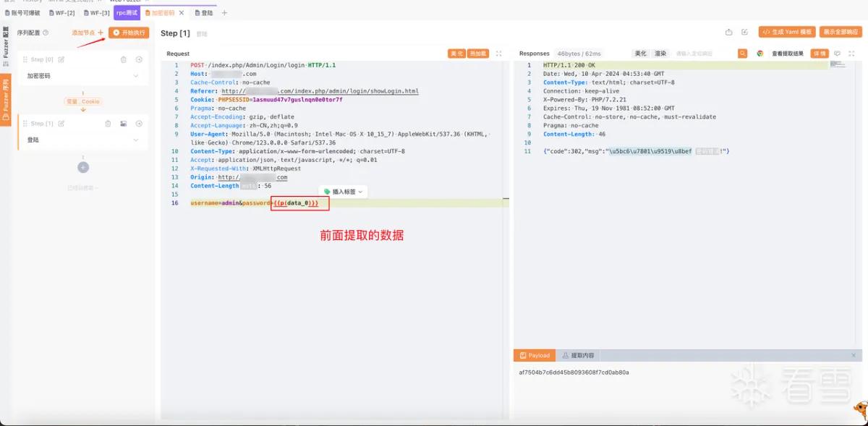Click the Content-Length: 46 response line
This screenshot has width=868, height=426.
pyautogui.click(x=574, y=134)
